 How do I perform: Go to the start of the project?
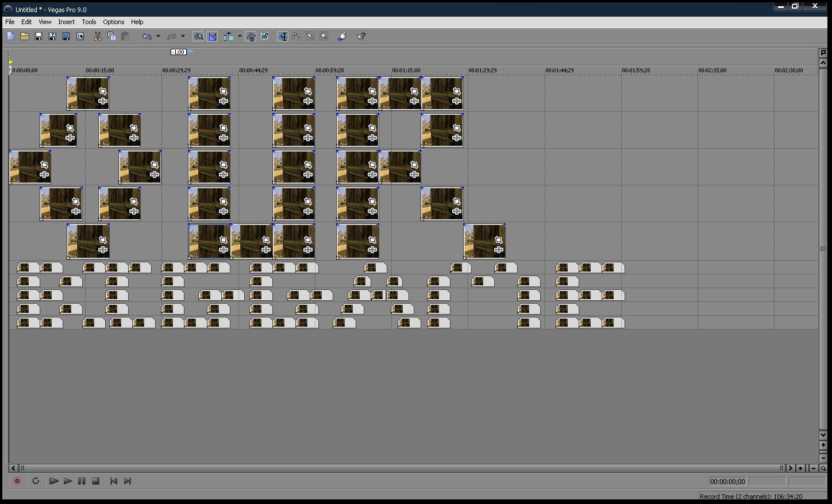pyautogui.click(x=114, y=481)
